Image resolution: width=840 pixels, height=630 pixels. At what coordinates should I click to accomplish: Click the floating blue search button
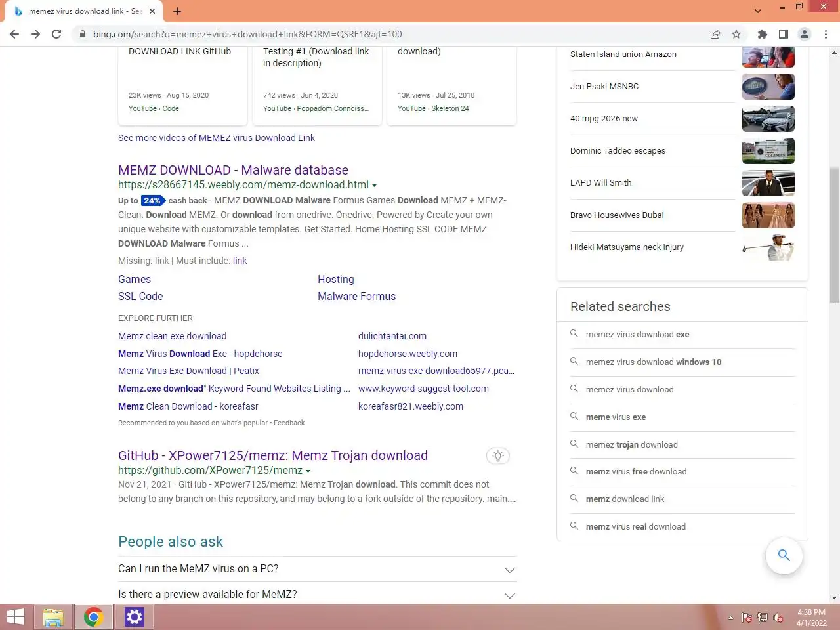click(x=784, y=555)
